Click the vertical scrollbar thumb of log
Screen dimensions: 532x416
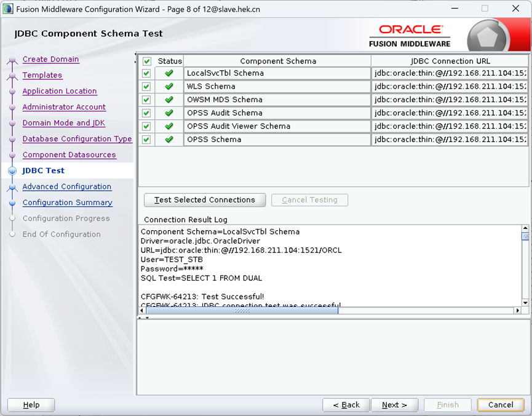click(x=525, y=236)
